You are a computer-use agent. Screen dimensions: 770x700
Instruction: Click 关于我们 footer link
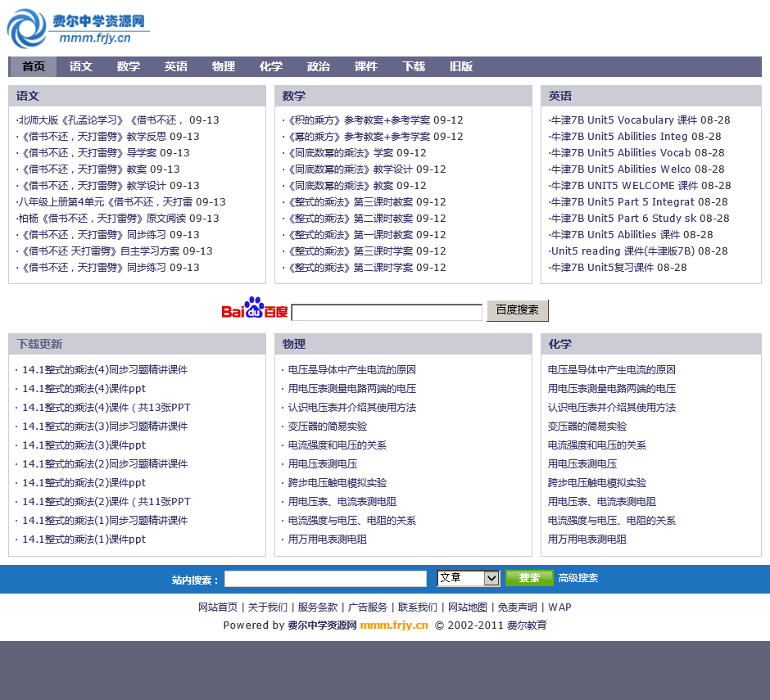tap(268, 607)
